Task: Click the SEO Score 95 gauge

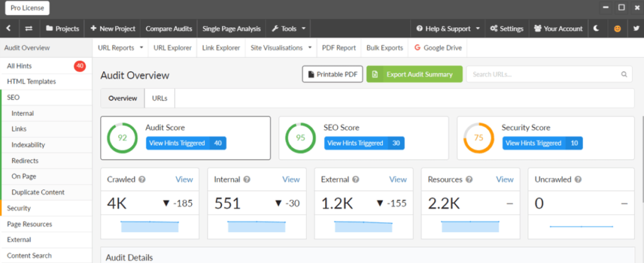Action: point(301,138)
